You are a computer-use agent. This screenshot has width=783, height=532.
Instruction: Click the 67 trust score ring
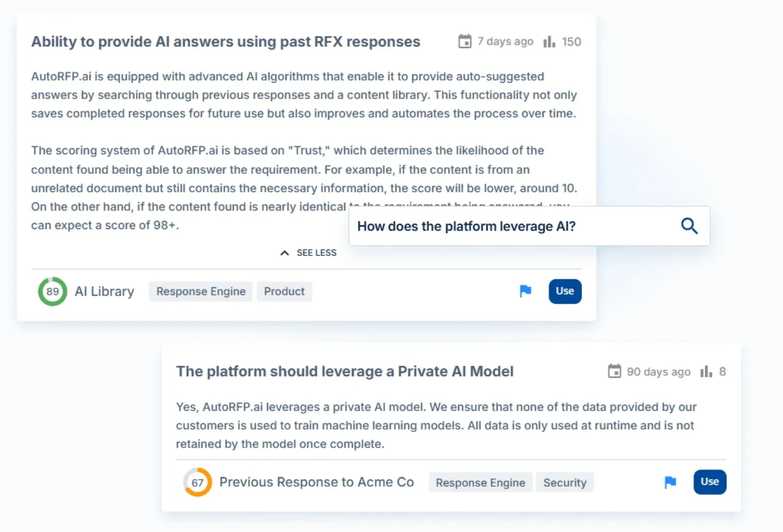tap(197, 482)
